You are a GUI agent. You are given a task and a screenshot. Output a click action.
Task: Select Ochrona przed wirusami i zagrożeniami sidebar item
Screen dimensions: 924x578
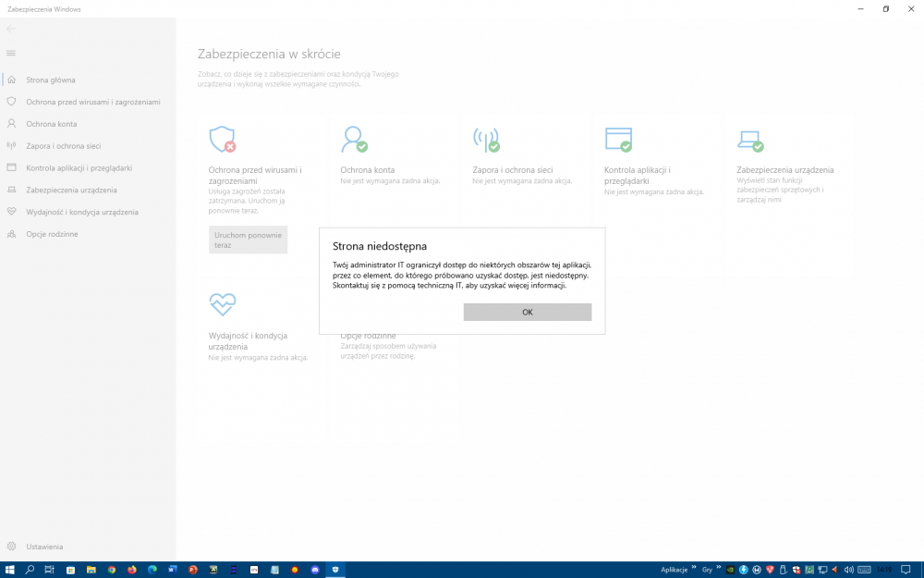coord(92,102)
